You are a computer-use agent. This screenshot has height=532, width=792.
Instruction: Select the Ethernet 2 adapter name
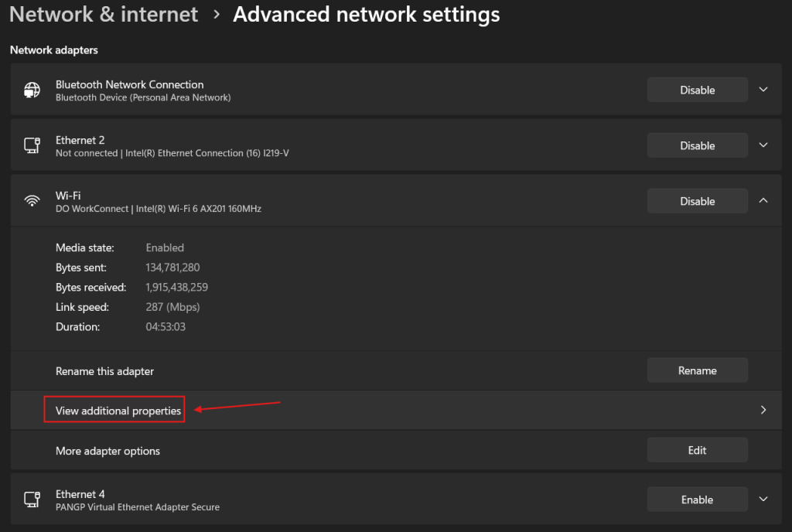pos(80,140)
